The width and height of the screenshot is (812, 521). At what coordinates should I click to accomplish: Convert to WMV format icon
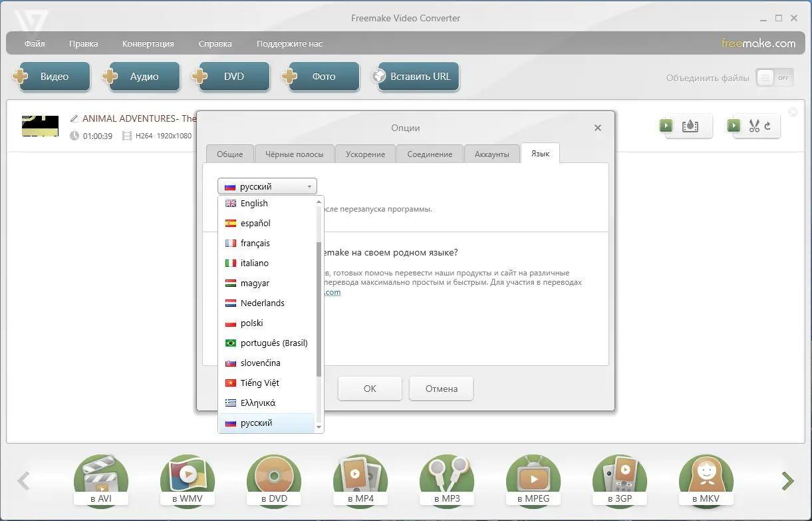click(188, 481)
